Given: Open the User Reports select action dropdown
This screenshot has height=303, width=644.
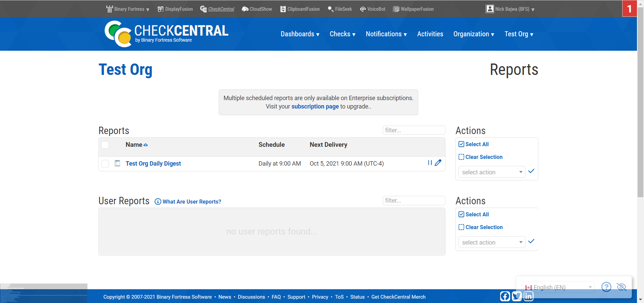Looking at the screenshot, I should click(492, 242).
